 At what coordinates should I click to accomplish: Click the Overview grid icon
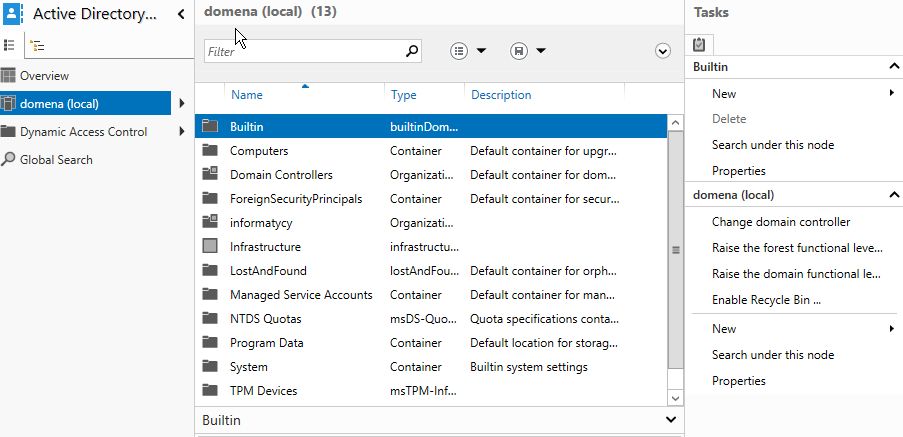pos(8,75)
